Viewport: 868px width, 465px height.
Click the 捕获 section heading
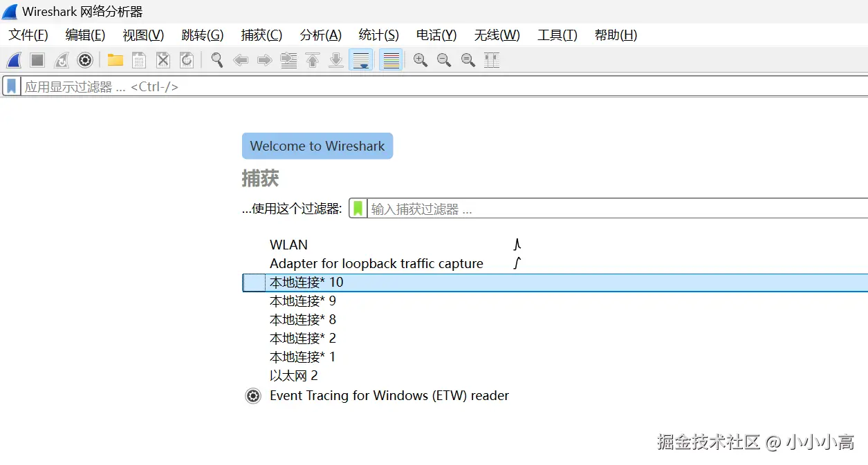click(260, 178)
